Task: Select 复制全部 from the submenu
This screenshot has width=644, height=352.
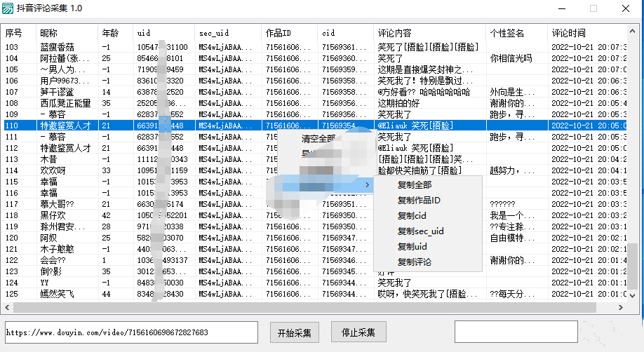Action: (x=414, y=184)
